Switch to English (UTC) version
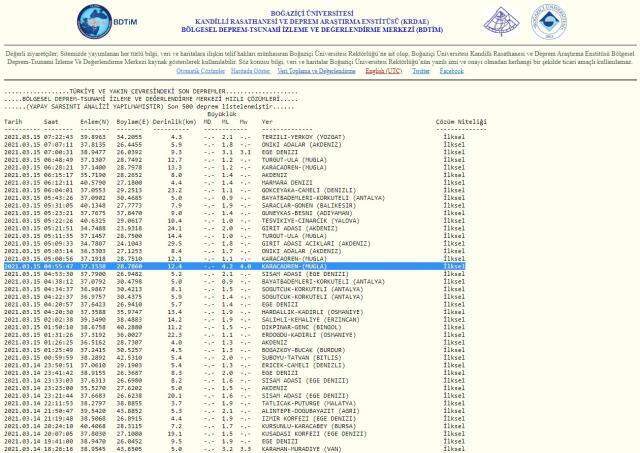The width and height of the screenshot is (640, 453). pos(384,71)
